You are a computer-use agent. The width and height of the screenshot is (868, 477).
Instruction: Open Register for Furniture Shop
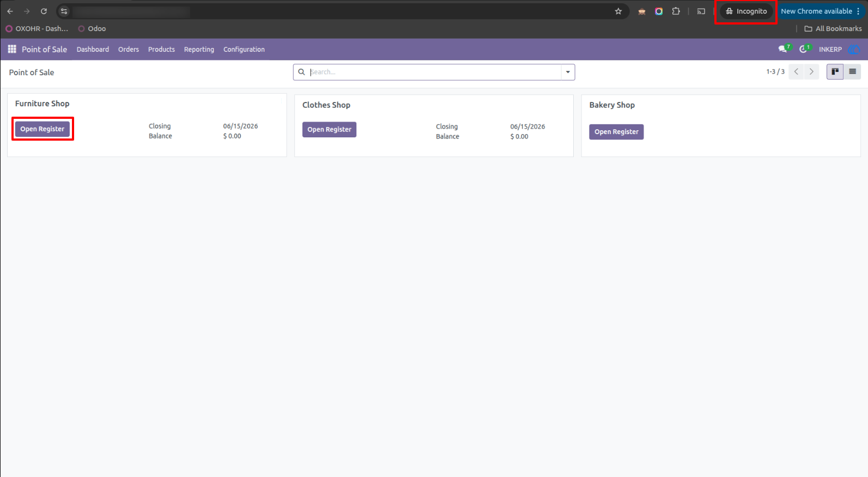click(x=43, y=129)
